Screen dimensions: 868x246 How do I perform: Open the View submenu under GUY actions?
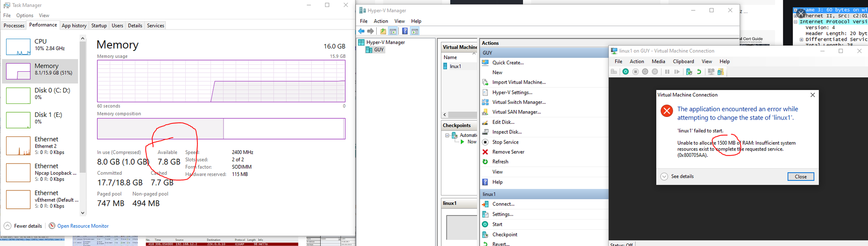click(497, 172)
